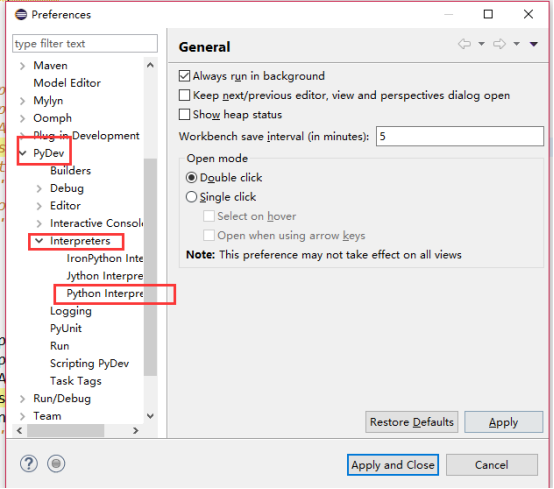This screenshot has width=554, height=489.
Task: Click Apply and Close button
Action: click(x=393, y=465)
